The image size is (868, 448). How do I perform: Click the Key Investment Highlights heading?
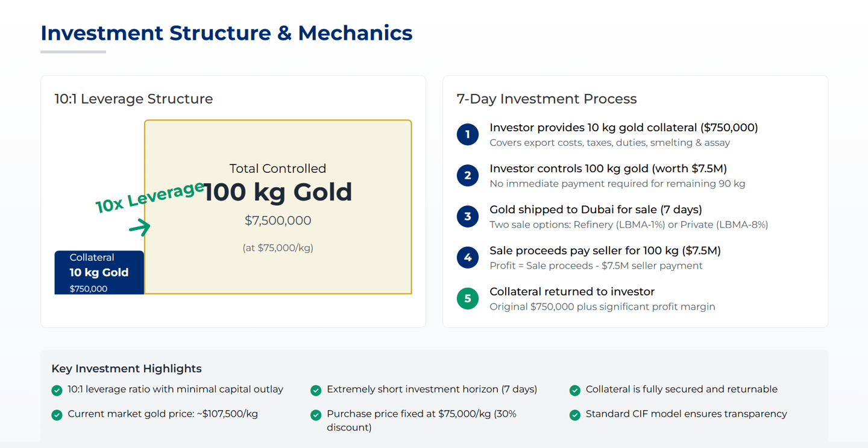coord(127,369)
